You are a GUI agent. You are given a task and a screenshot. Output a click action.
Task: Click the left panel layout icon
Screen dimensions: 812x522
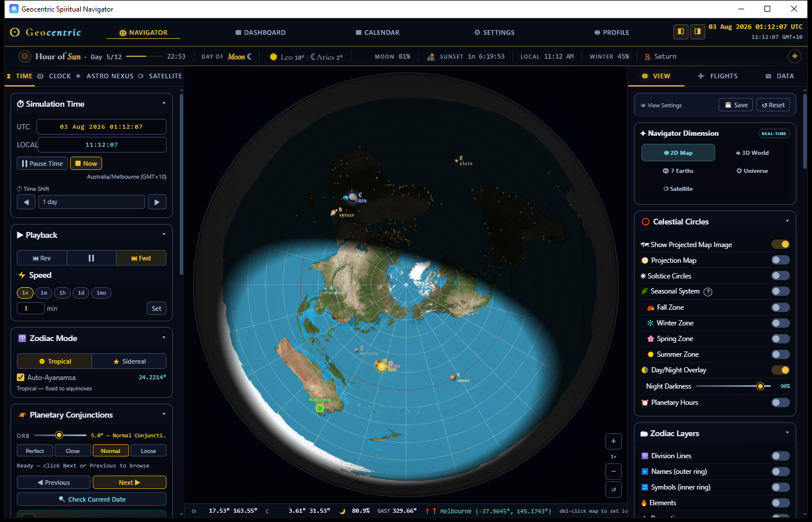tap(681, 31)
